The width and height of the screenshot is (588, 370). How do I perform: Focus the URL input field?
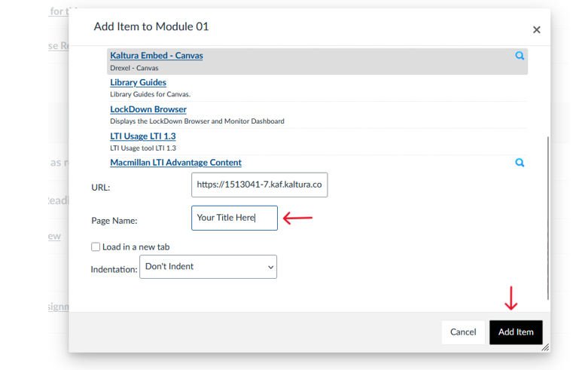[260, 185]
